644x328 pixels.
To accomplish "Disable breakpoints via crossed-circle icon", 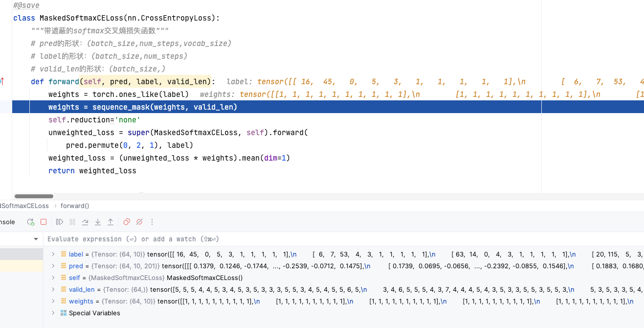I will [139, 222].
